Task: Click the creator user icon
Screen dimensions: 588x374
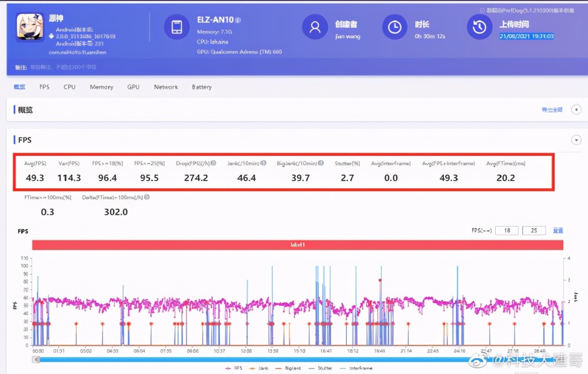Action: coord(315,27)
